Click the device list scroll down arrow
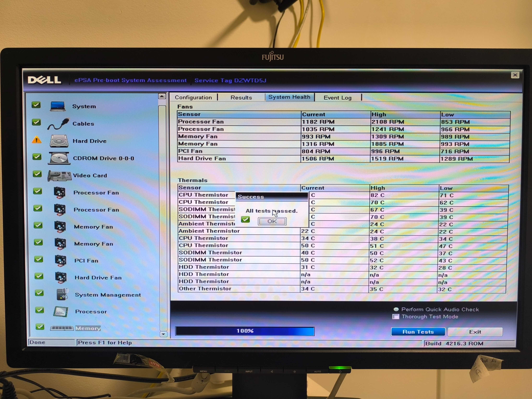 pos(164,334)
